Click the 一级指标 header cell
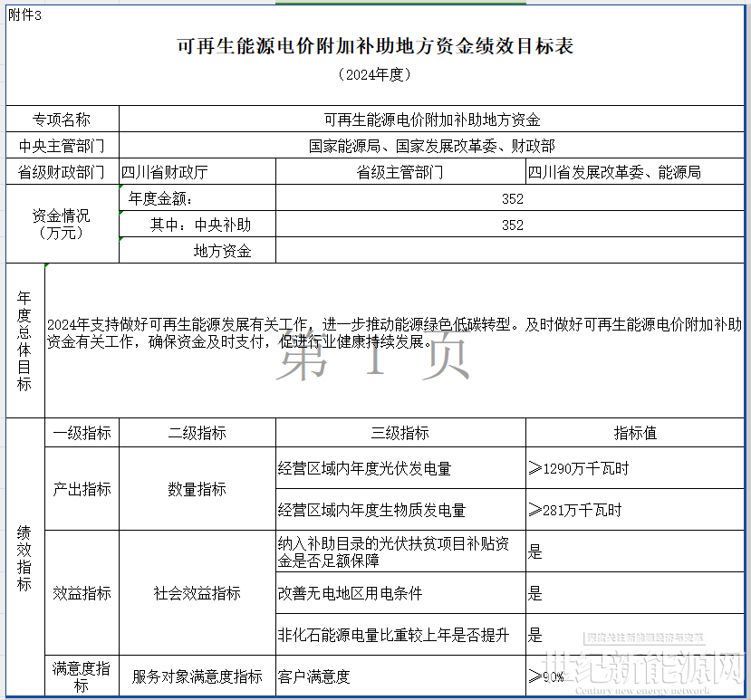Screen dimensions: 751x700 82,433
